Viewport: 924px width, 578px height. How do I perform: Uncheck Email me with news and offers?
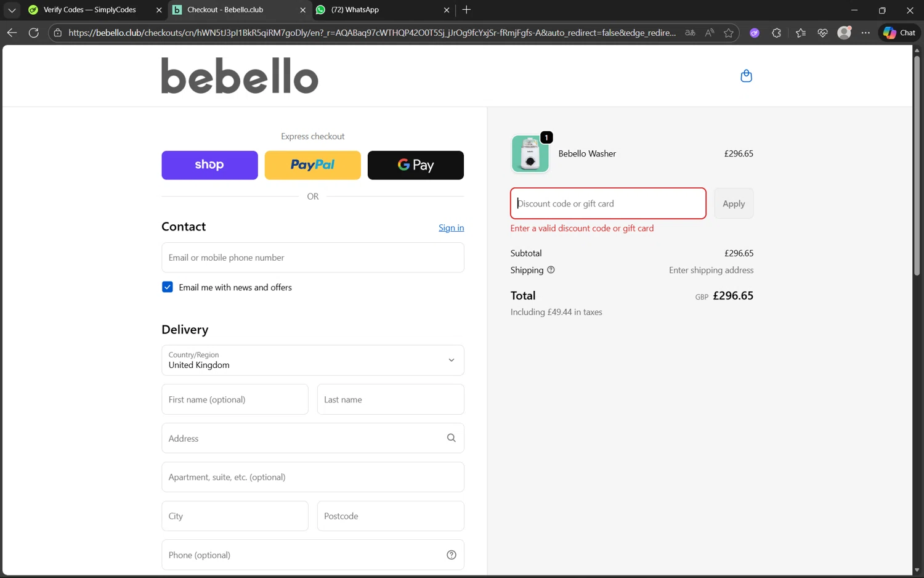[x=167, y=287]
